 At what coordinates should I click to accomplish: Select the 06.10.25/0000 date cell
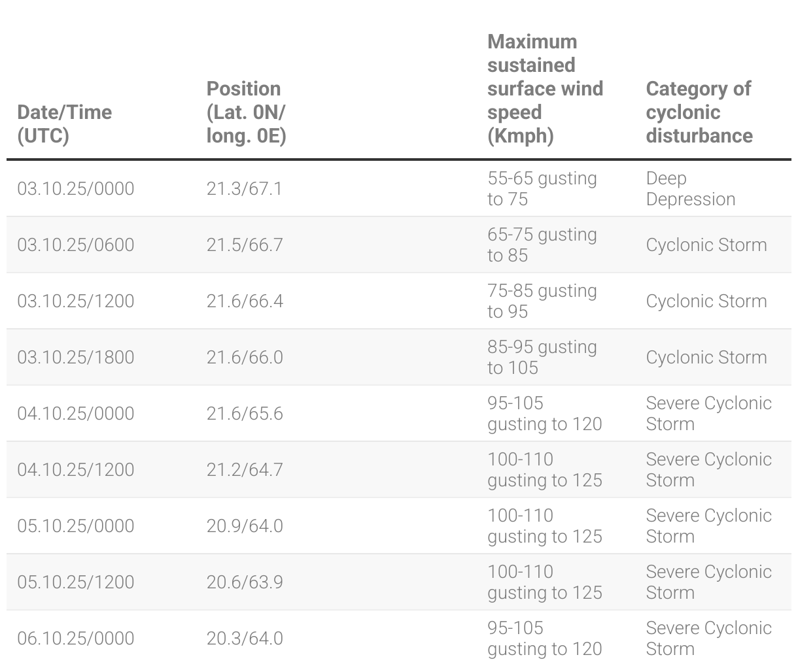(x=76, y=639)
